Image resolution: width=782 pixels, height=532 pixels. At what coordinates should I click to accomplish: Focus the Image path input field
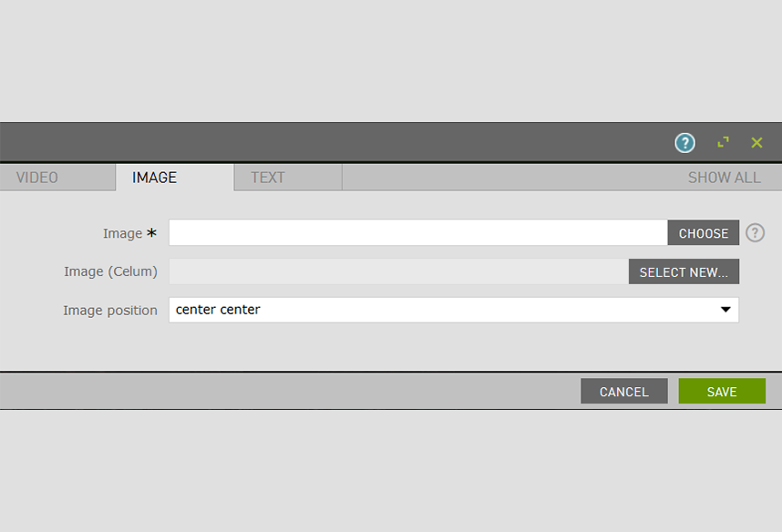pos(418,233)
